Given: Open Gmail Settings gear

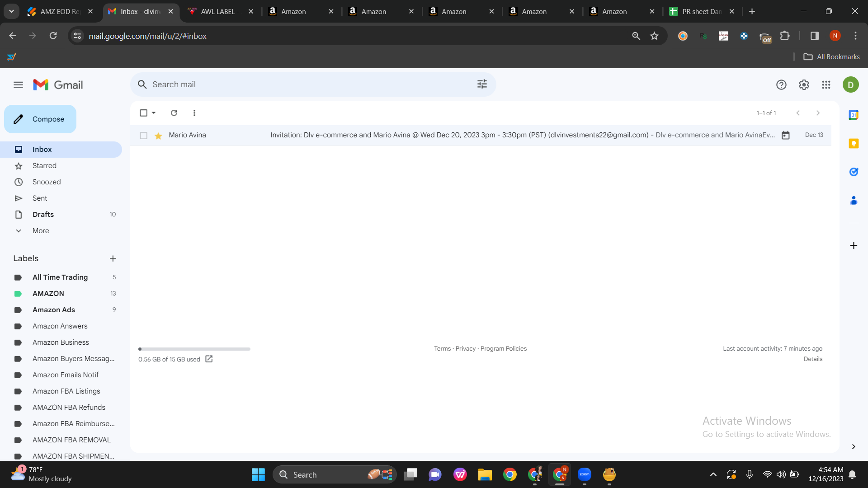Looking at the screenshot, I should tap(804, 85).
